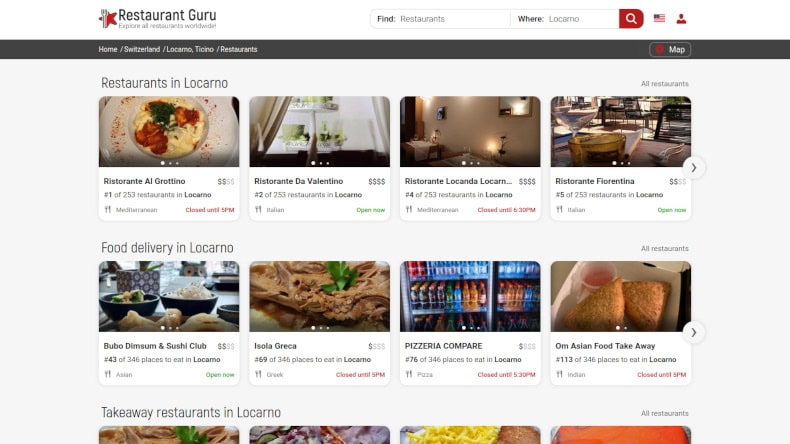This screenshot has height=444, width=790.
Task: Open the Switzerland breadcrumb link
Action: (x=142, y=49)
